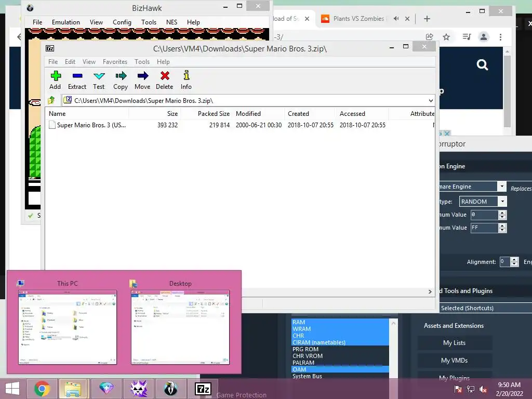Open Chrome three-dot menu
The height and width of the screenshot is (399, 532).
[x=500, y=37]
